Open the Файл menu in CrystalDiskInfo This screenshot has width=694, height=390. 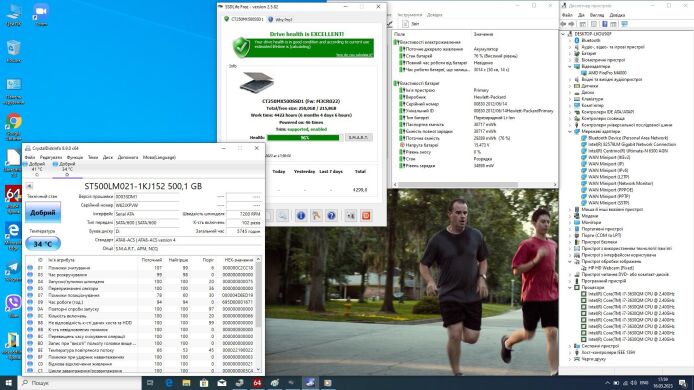tap(30, 157)
